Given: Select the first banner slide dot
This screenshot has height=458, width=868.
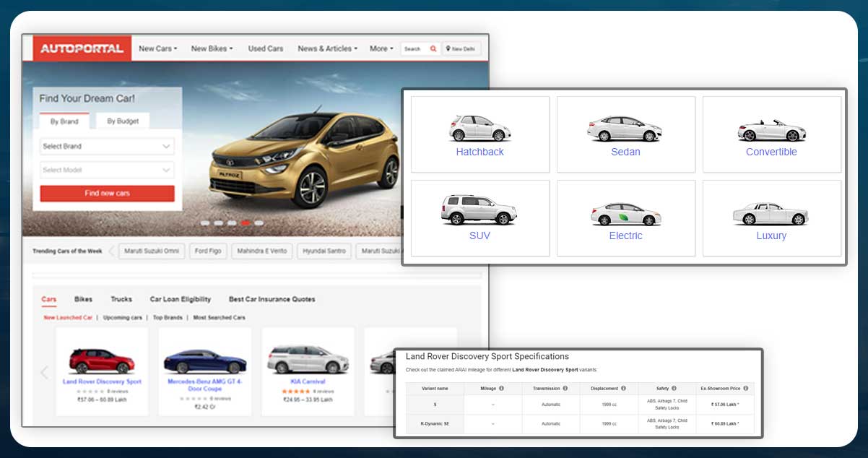Looking at the screenshot, I should (205, 222).
